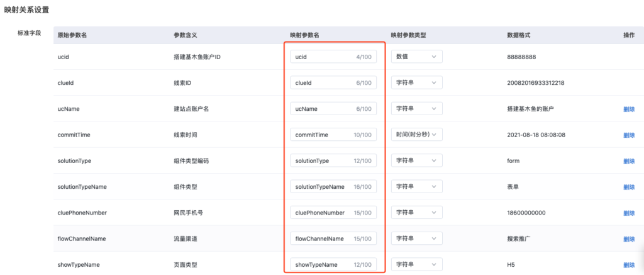The height and width of the screenshot is (275, 644).
Task: Open type dropdown in flowChannelName row
Action: pyautogui.click(x=416, y=239)
